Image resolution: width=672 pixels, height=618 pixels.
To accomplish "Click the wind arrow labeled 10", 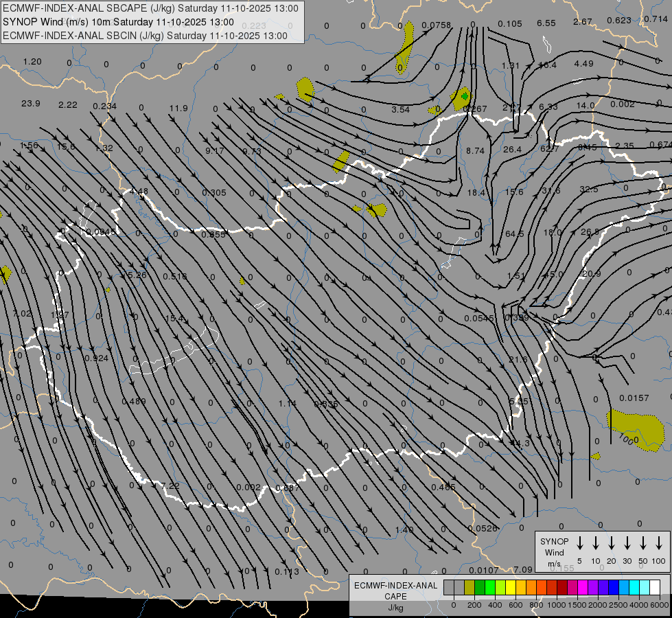I will tap(595, 543).
